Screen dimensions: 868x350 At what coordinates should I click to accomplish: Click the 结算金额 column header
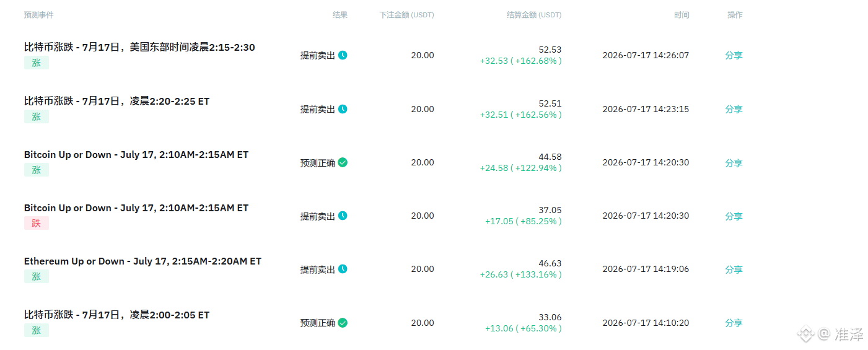[534, 15]
